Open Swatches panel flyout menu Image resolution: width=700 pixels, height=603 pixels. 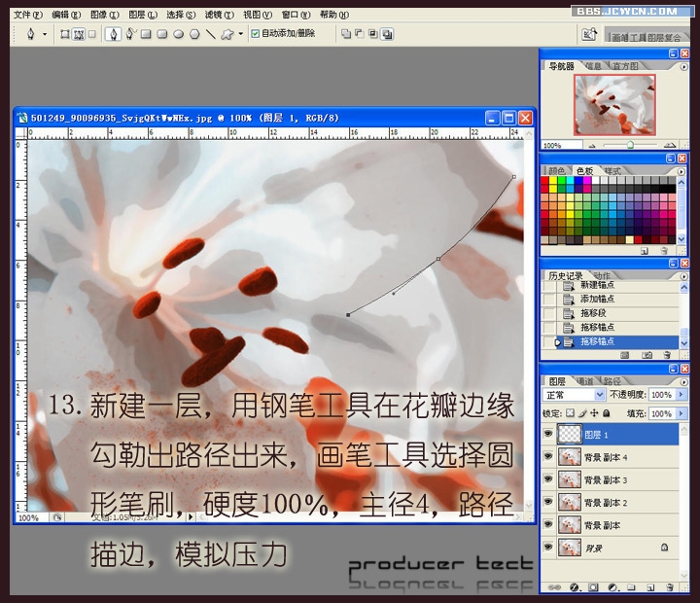(x=682, y=171)
